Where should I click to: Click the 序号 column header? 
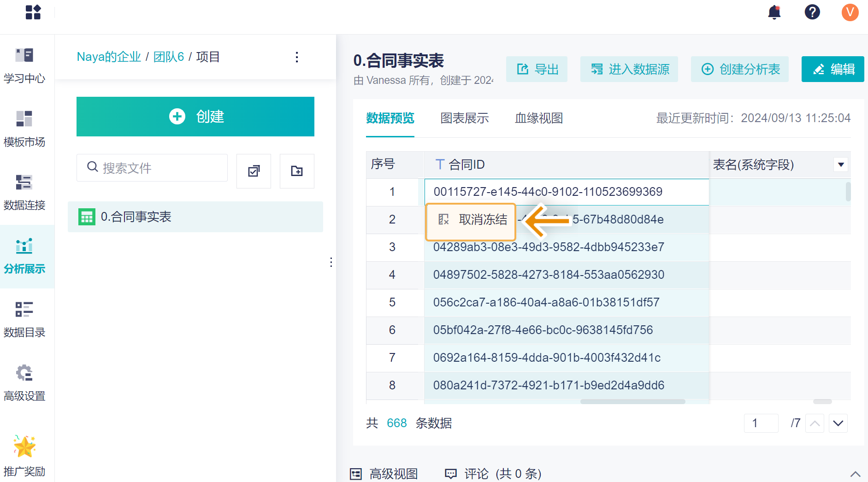395,165
